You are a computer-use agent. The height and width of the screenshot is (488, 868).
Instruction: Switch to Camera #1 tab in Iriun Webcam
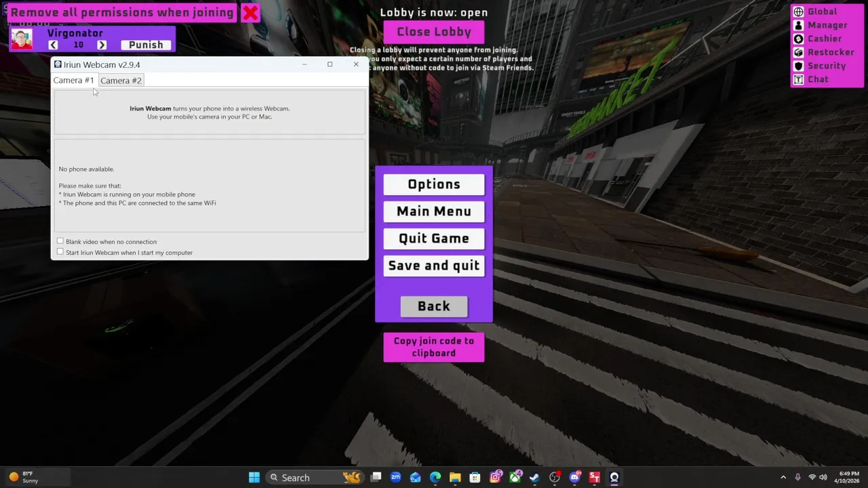[74, 80]
